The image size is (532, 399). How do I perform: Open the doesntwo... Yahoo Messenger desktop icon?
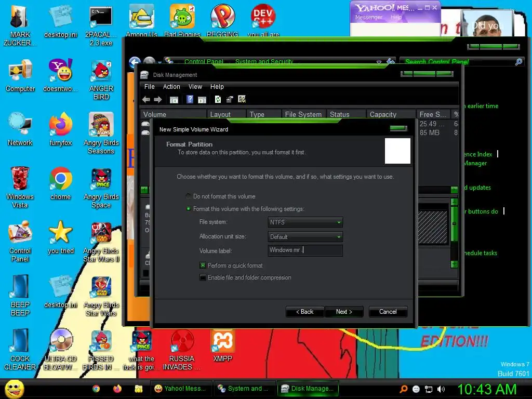coord(61,75)
